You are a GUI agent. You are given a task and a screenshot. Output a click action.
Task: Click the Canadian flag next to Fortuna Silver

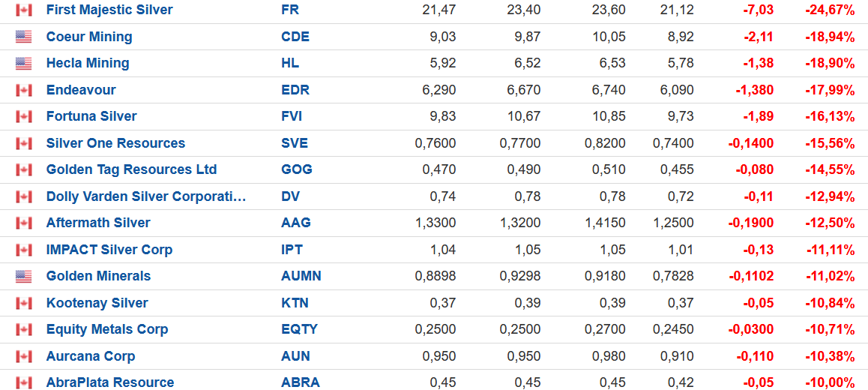[24, 117]
